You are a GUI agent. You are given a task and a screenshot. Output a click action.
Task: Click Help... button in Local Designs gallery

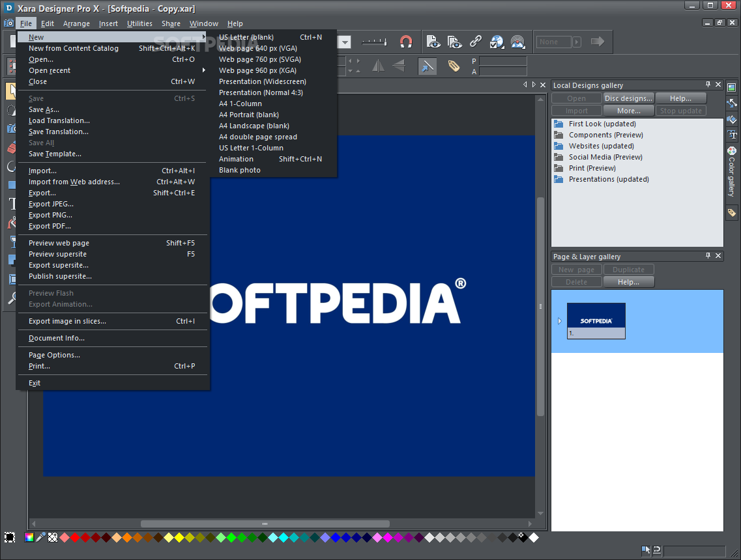680,98
